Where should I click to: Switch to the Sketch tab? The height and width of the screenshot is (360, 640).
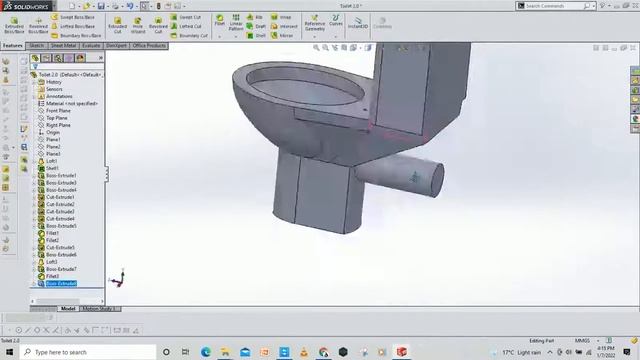36,46
